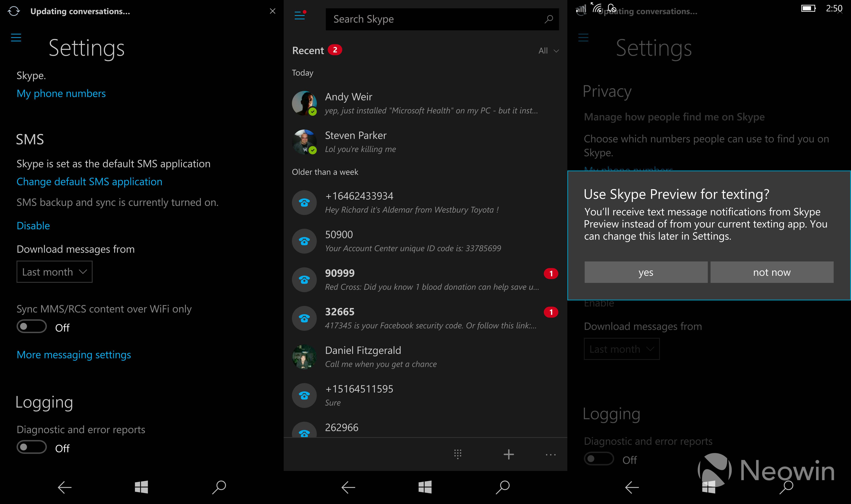Open Andy Weir conversation
This screenshot has height=504, width=851.
point(425,103)
